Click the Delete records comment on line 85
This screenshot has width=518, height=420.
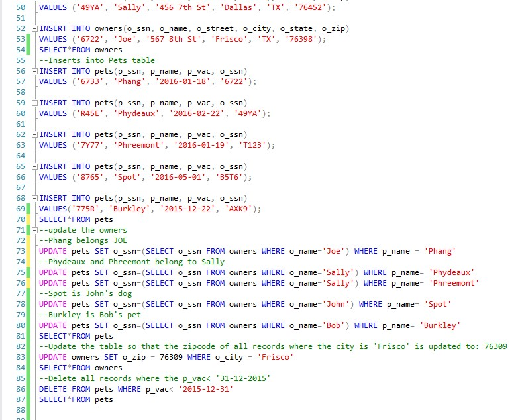(154, 378)
